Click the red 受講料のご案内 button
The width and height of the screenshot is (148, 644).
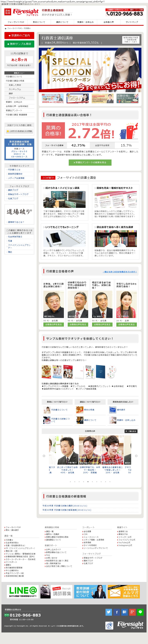pyautogui.click(x=19, y=35)
